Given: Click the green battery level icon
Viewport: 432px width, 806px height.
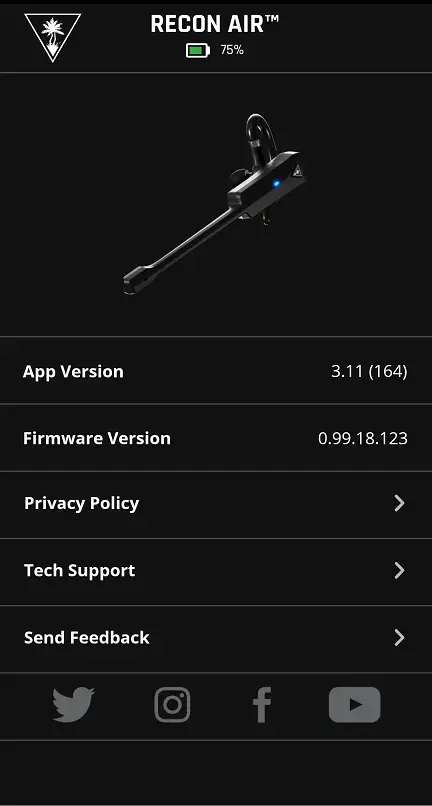Looking at the screenshot, I should pos(198,50).
